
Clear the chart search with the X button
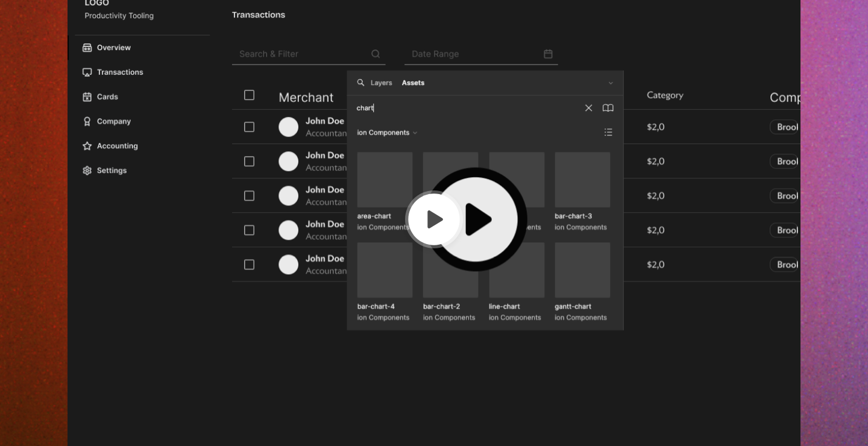pos(588,108)
